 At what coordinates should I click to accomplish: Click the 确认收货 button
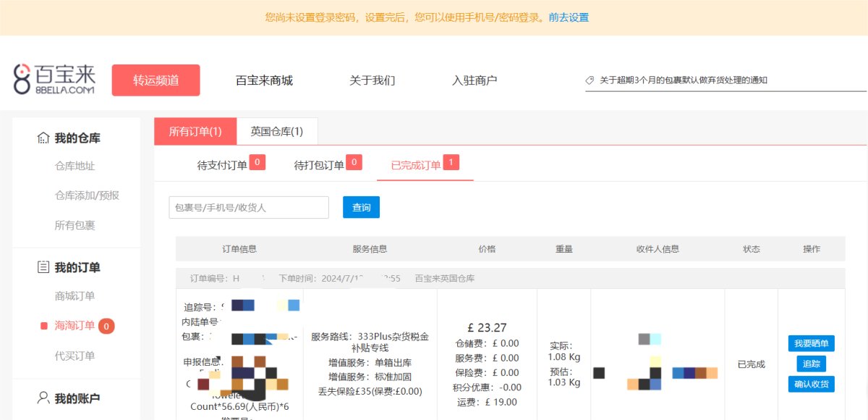[x=812, y=384]
